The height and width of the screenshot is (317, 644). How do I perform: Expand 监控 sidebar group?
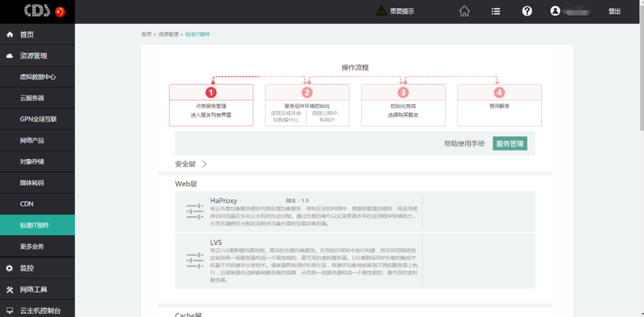(x=37, y=268)
